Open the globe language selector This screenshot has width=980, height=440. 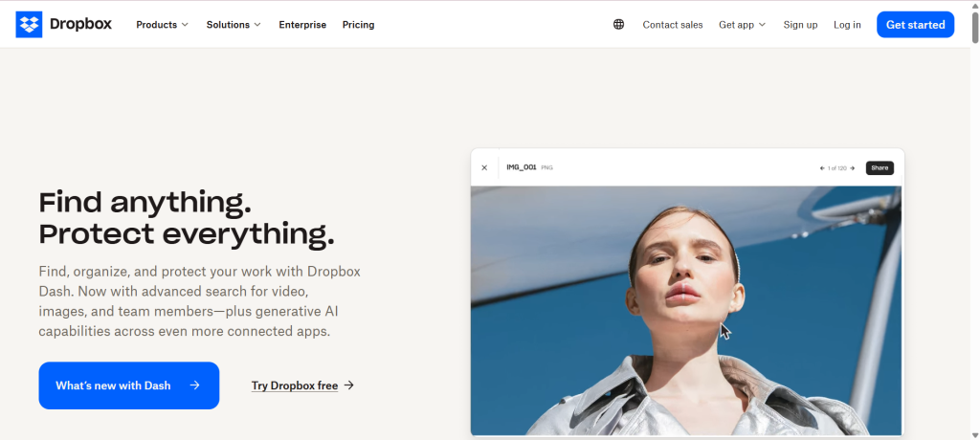[618, 25]
